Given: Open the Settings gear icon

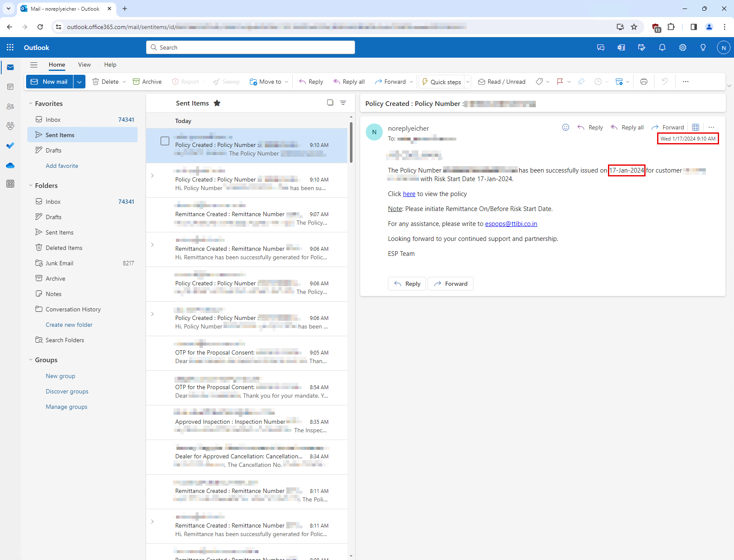Looking at the screenshot, I should point(682,47).
